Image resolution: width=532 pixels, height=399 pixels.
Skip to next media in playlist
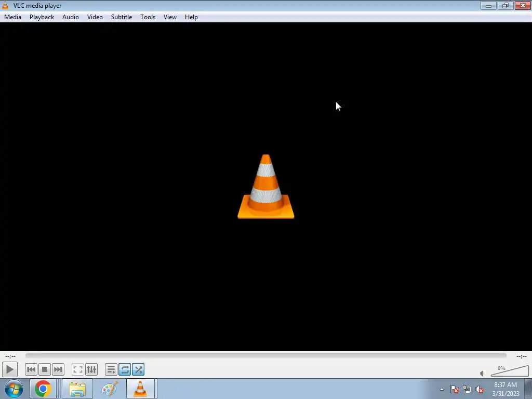(x=58, y=369)
